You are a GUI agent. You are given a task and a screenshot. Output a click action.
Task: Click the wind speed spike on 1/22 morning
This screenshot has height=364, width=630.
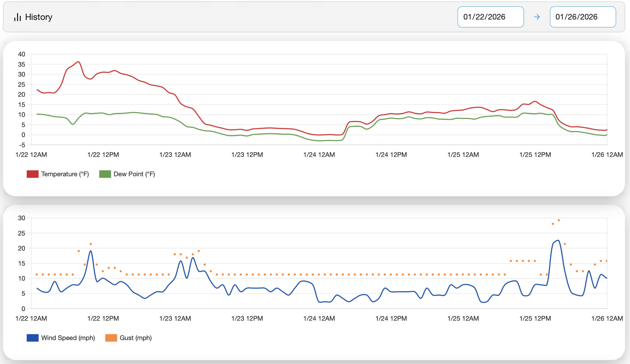coord(91,251)
